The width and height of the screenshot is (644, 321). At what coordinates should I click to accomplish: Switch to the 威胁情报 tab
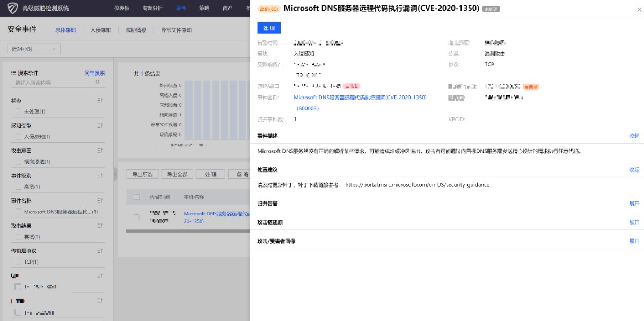point(136,30)
